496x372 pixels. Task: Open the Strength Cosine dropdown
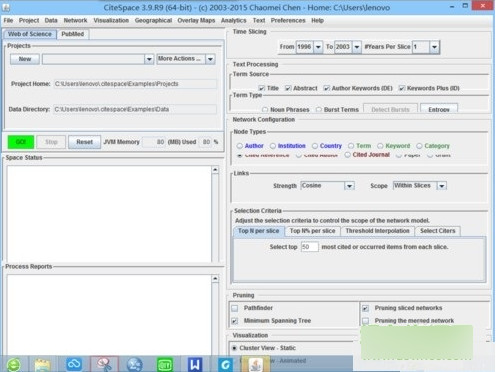coord(349,186)
